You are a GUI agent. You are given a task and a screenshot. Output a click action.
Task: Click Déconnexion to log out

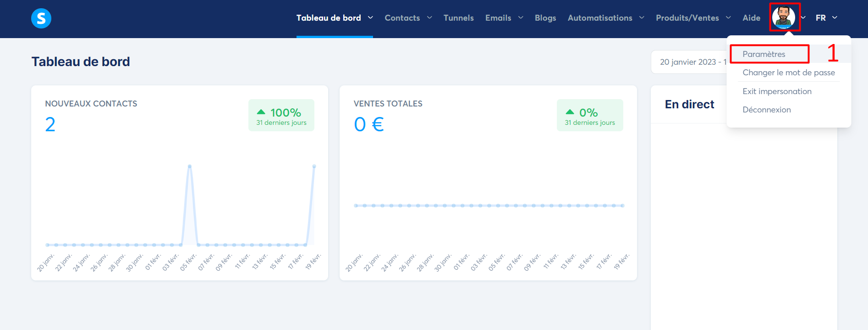pyautogui.click(x=767, y=110)
